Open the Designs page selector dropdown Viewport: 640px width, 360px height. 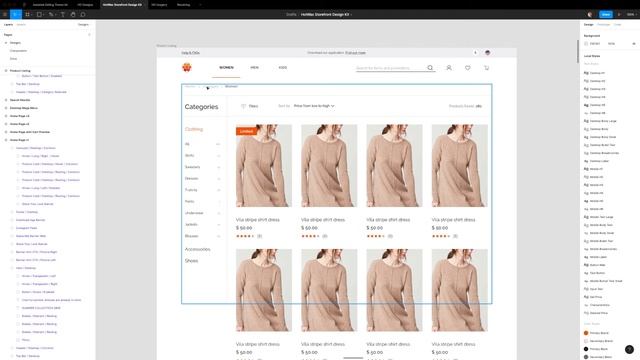(x=84, y=24)
